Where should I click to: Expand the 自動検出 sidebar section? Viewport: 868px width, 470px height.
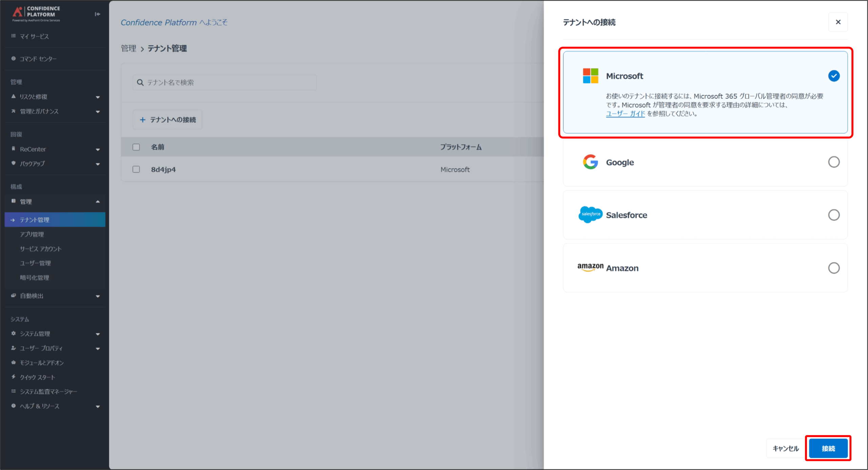click(97, 296)
